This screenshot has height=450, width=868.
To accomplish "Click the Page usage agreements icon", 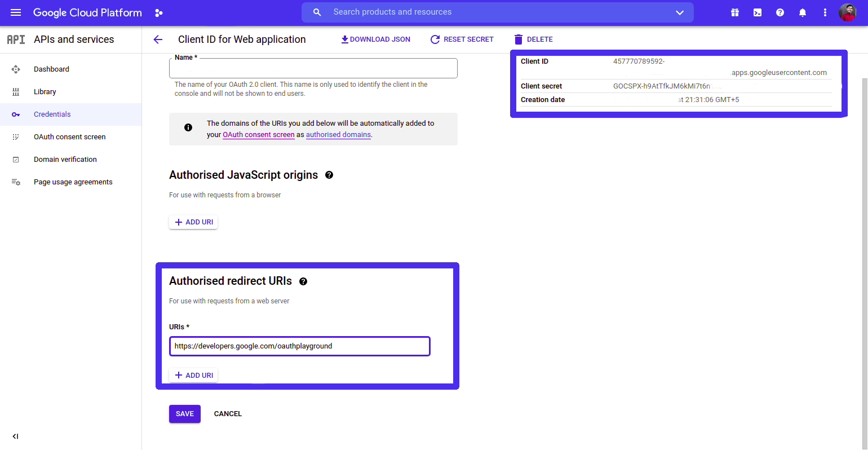I will tap(16, 182).
